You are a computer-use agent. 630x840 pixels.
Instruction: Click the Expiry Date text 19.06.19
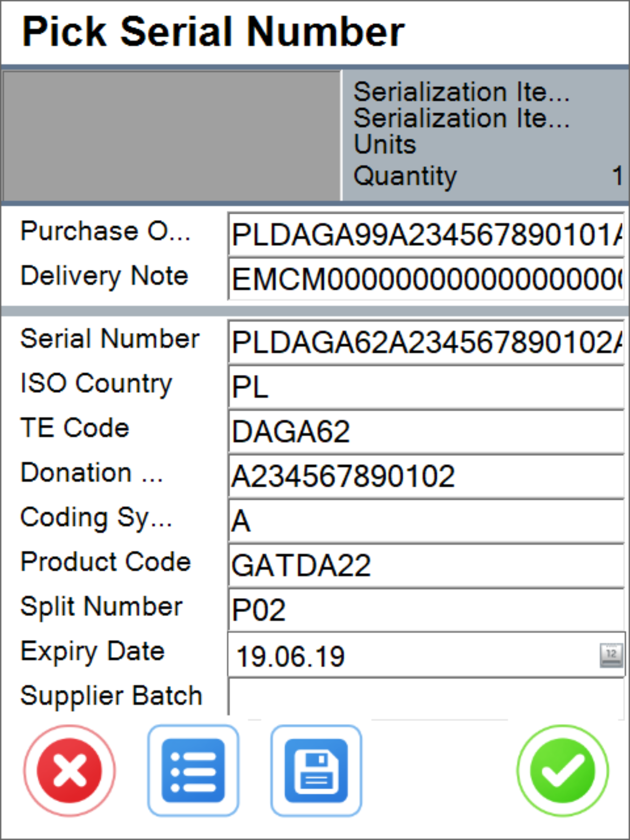coord(291,656)
